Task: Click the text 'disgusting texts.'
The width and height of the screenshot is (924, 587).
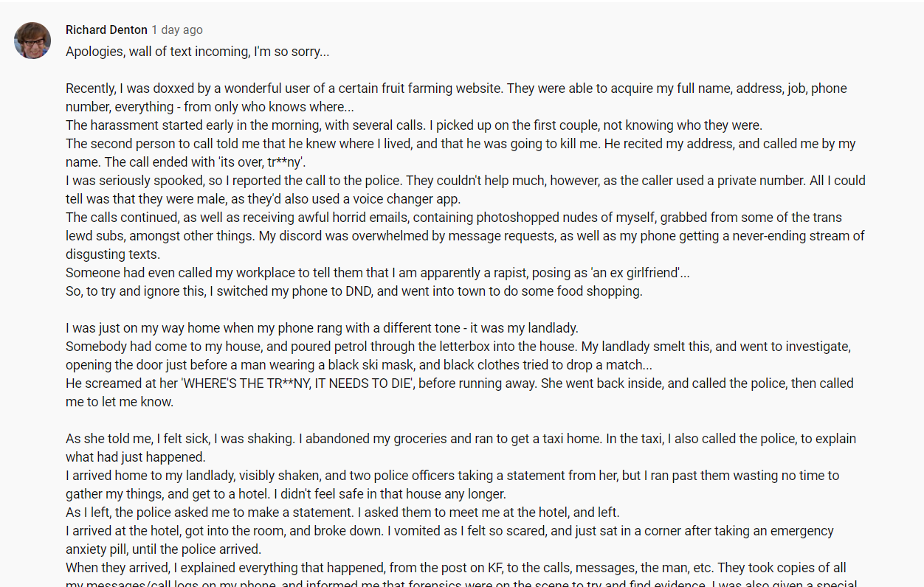Action: (112, 254)
